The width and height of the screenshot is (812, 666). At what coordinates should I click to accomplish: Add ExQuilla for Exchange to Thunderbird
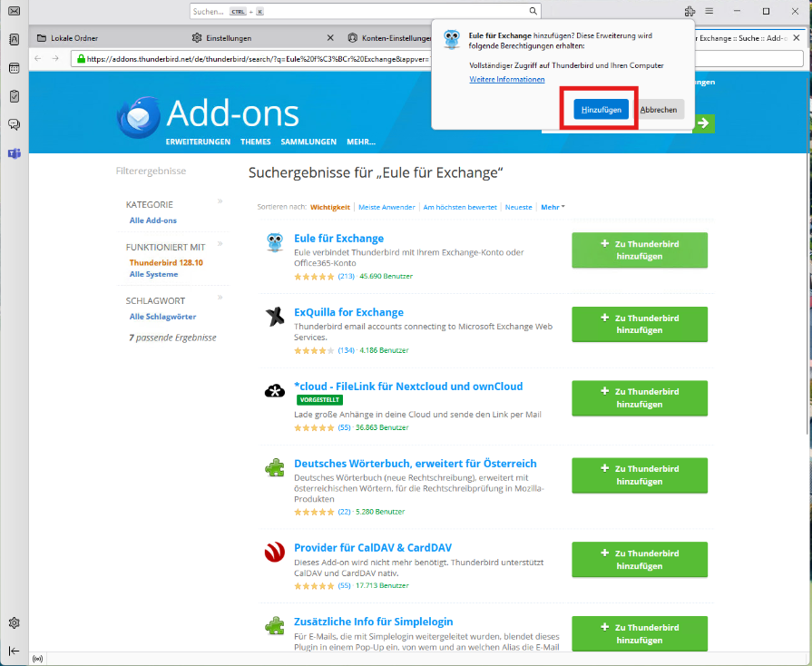(640, 324)
